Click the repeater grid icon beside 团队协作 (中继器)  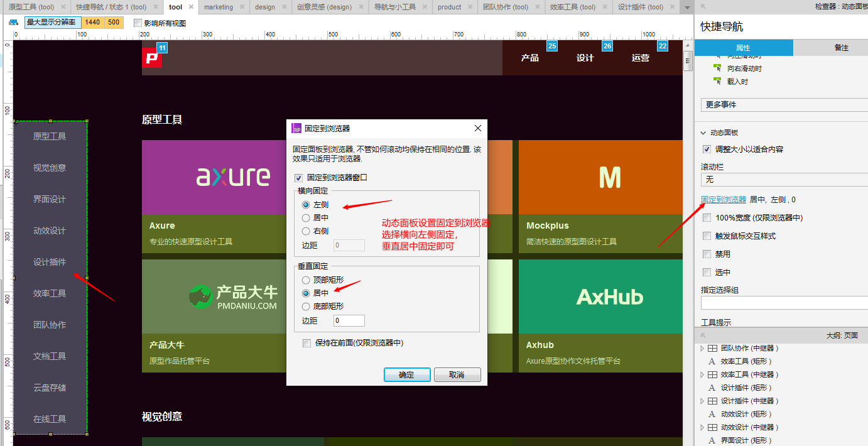coord(713,348)
